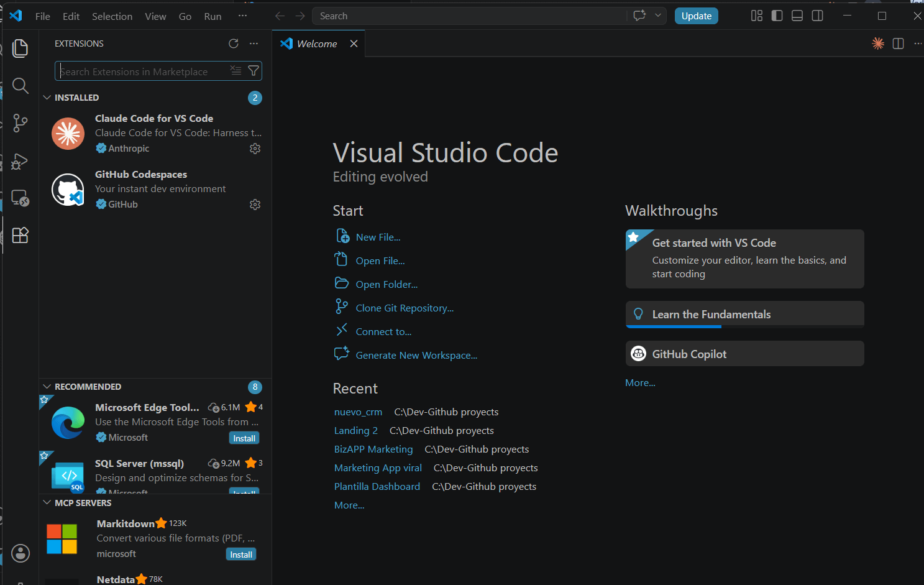
Task: Click Generate New Workspace link
Action: point(416,355)
